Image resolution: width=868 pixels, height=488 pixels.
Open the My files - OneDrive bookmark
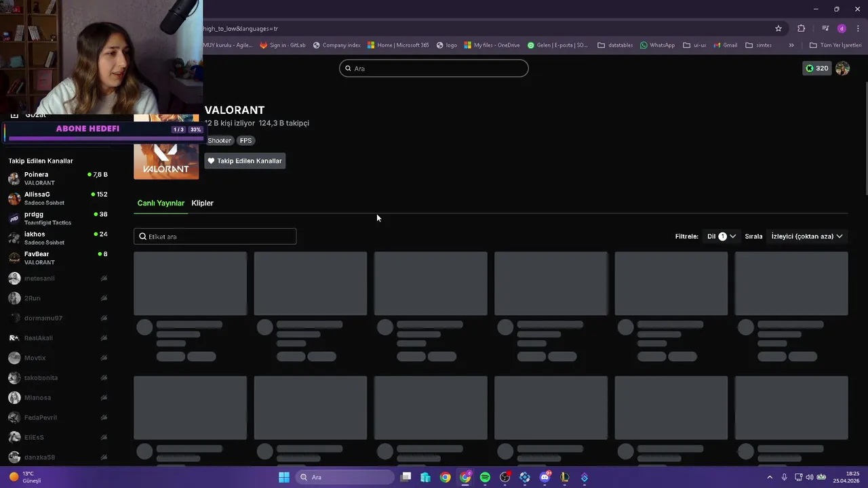pos(492,45)
